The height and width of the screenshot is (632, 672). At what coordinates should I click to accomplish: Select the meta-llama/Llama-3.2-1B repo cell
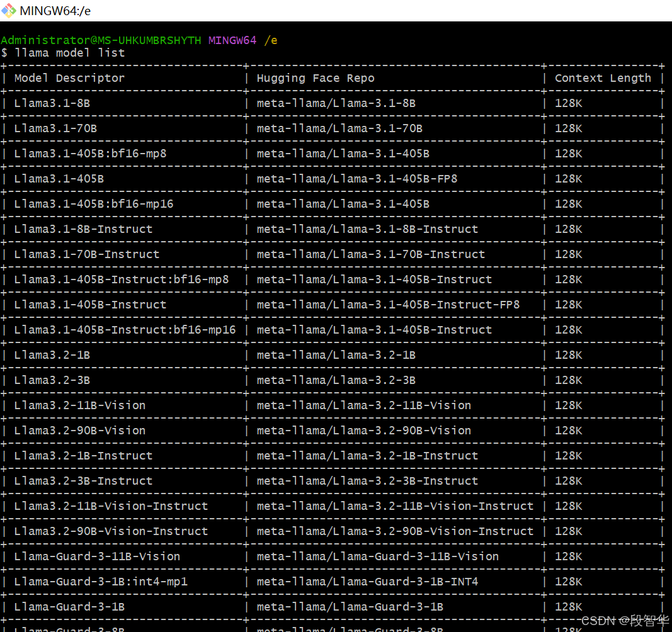pyautogui.click(x=336, y=355)
